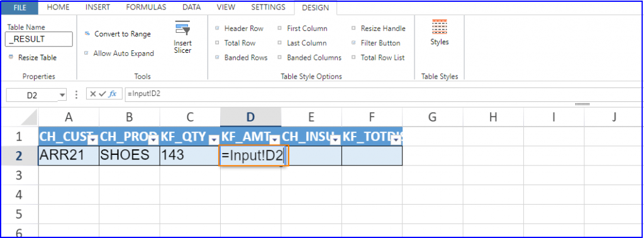Enable the Total Row checkbox
644x238 pixels.
tap(217, 43)
